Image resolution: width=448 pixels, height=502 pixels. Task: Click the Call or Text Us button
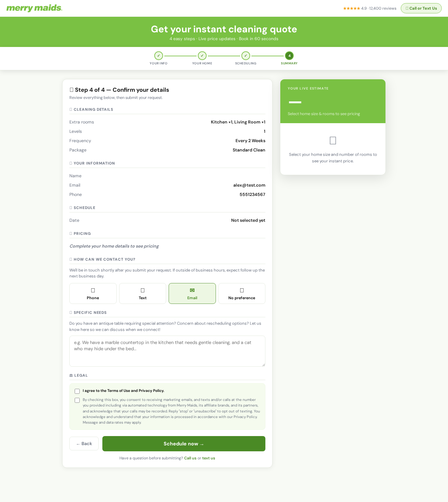421,8
